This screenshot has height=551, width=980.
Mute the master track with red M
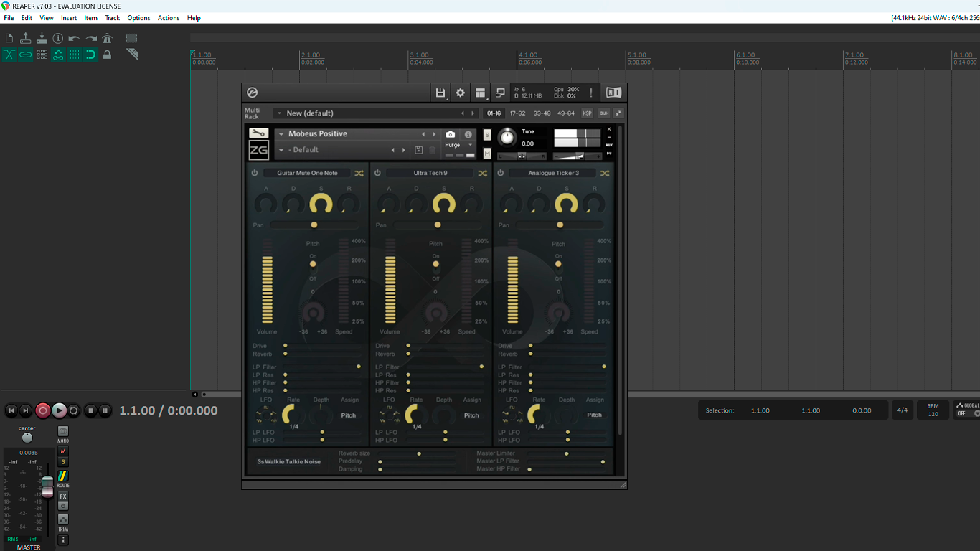pos(63,451)
